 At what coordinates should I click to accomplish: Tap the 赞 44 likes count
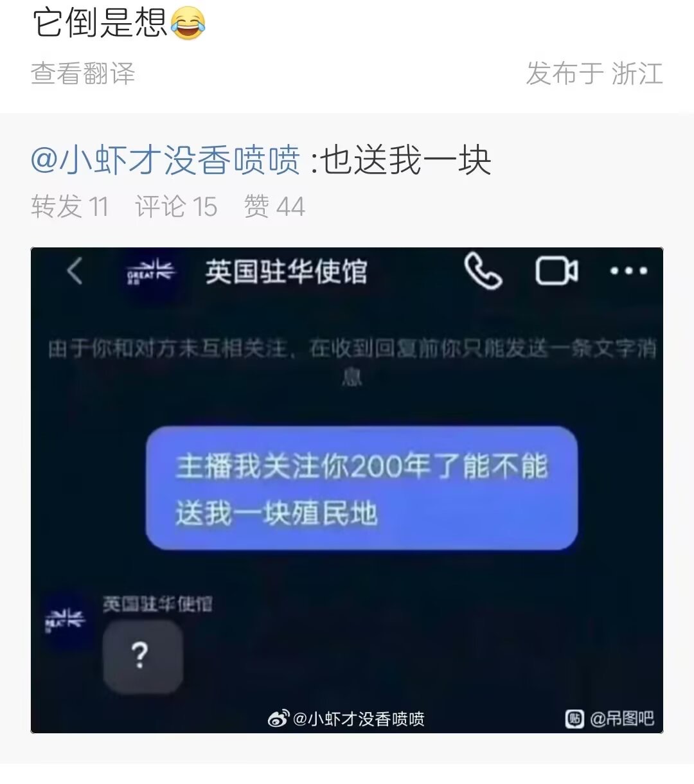[x=274, y=207]
